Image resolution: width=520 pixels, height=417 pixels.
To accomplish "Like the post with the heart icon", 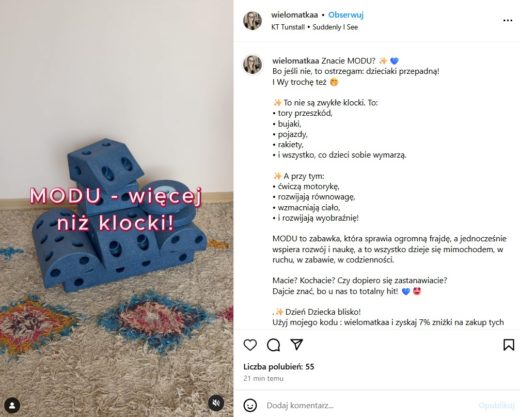I will 250,345.
